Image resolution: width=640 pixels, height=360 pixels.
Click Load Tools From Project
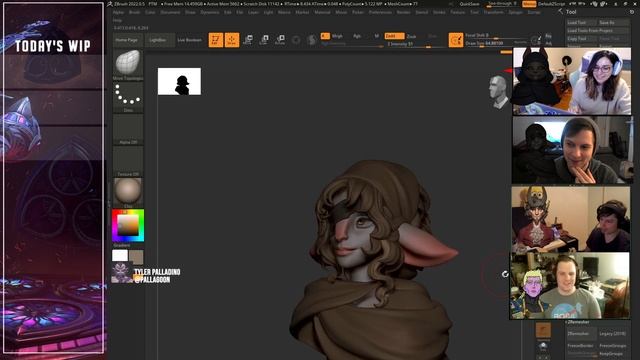(x=598, y=31)
